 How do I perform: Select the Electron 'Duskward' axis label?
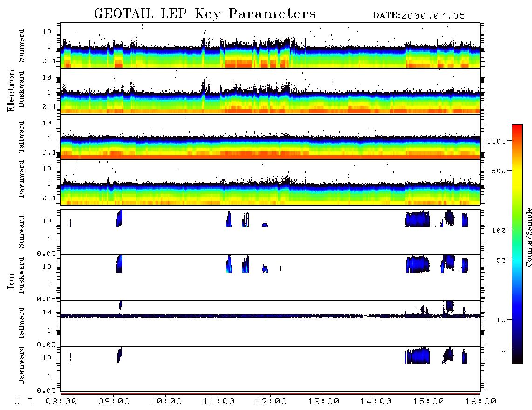click(x=21, y=89)
